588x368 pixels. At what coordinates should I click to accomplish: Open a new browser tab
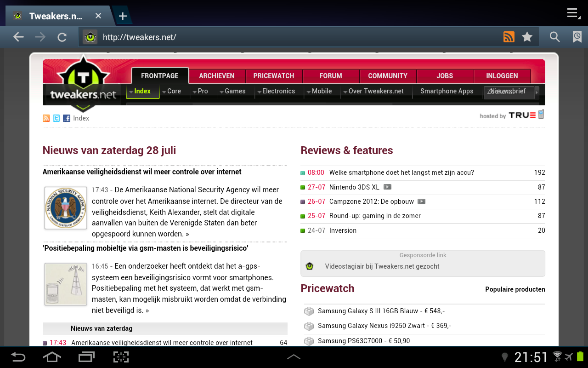(x=123, y=16)
